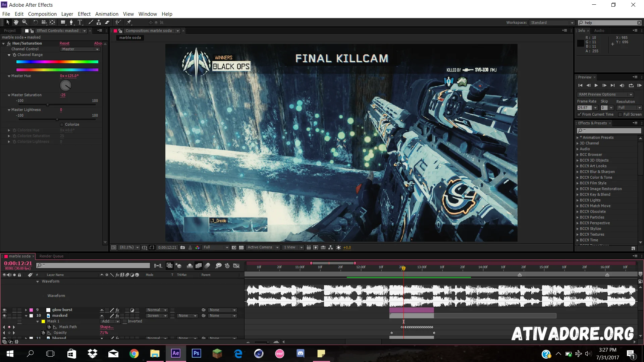Play the preview
The height and width of the screenshot is (362, 644).
596,85
